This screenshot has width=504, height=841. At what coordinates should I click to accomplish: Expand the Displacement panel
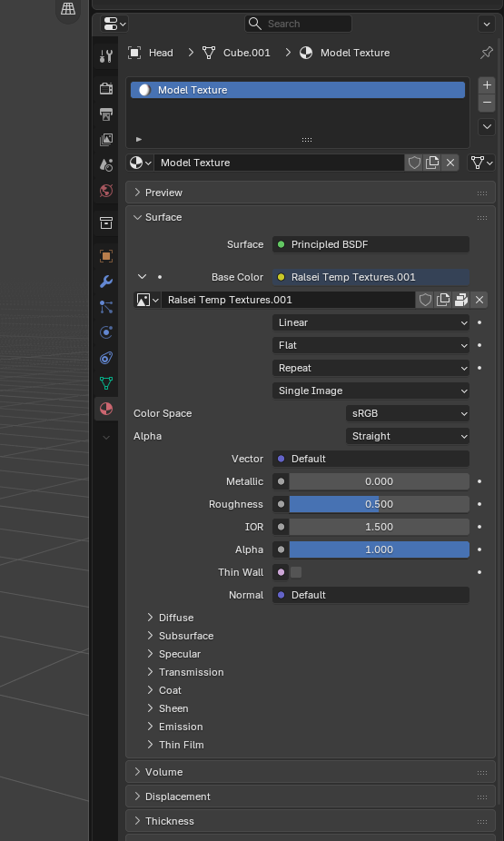tap(311, 796)
